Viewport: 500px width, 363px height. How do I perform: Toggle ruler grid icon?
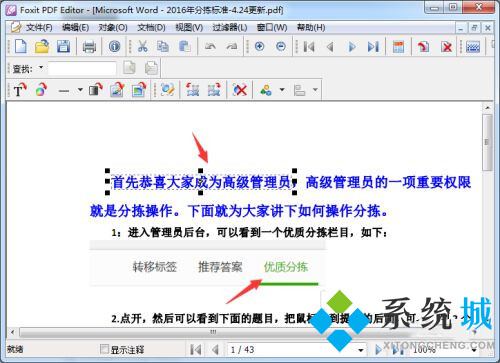[x=473, y=47]
